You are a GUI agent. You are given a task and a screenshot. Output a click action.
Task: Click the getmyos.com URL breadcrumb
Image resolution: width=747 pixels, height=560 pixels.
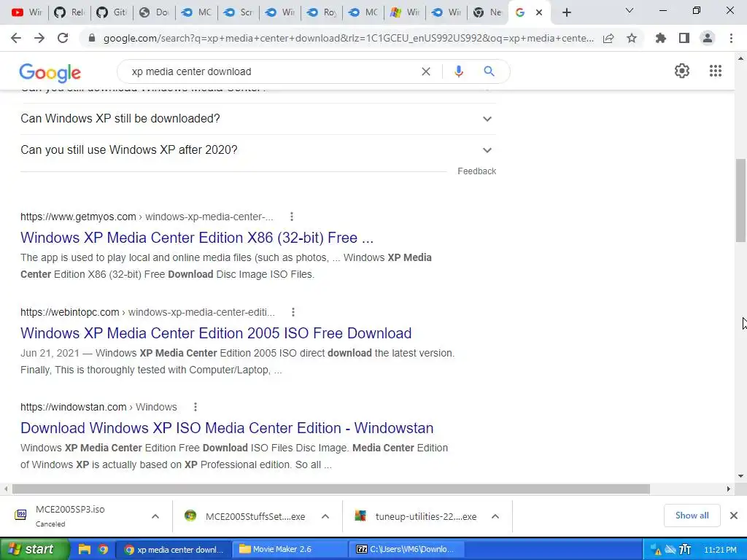(x=147, y=217)
